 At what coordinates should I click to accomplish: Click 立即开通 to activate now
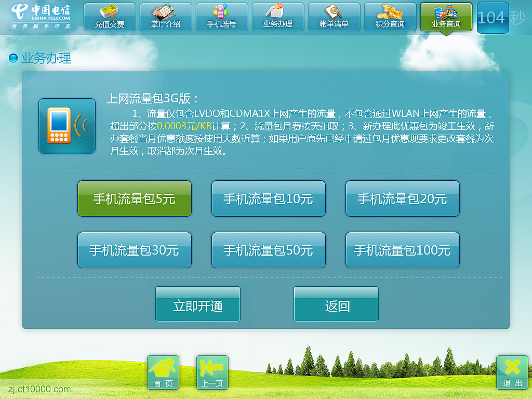[198, 304]
